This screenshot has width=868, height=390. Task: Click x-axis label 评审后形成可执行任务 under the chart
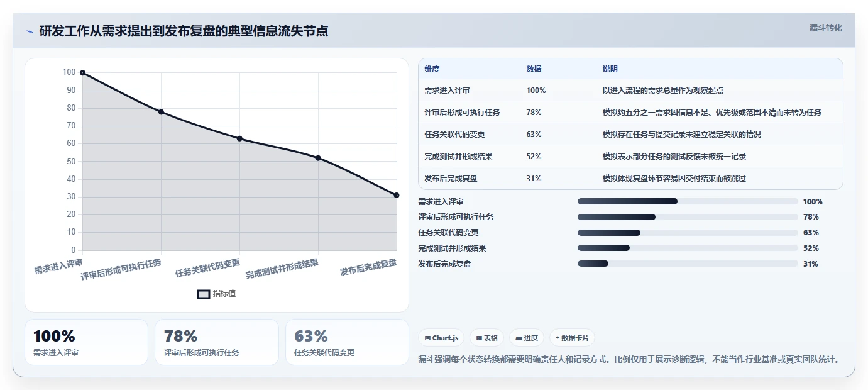point(121,269)
